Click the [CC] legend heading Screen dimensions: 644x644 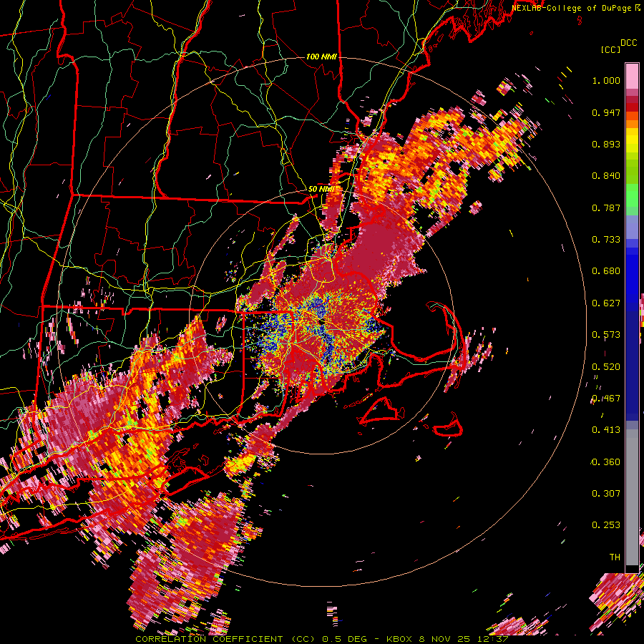point(610,49)
